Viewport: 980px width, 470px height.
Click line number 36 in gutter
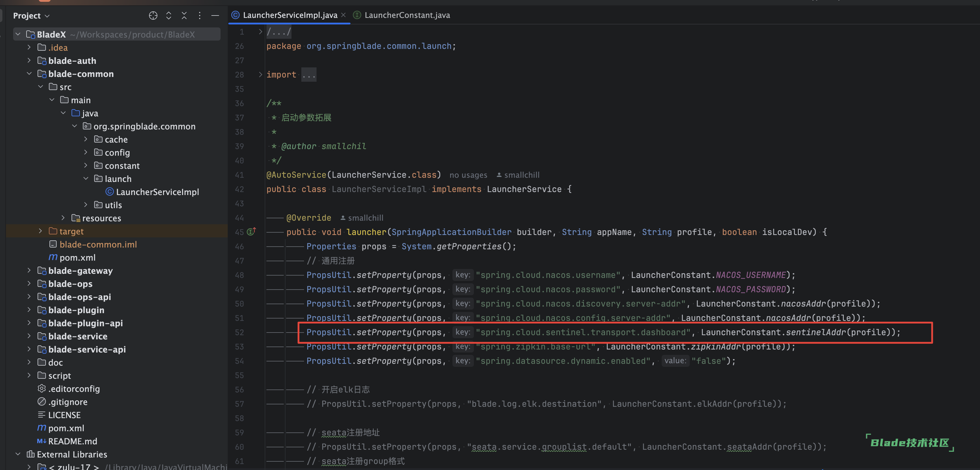(239, 103)
